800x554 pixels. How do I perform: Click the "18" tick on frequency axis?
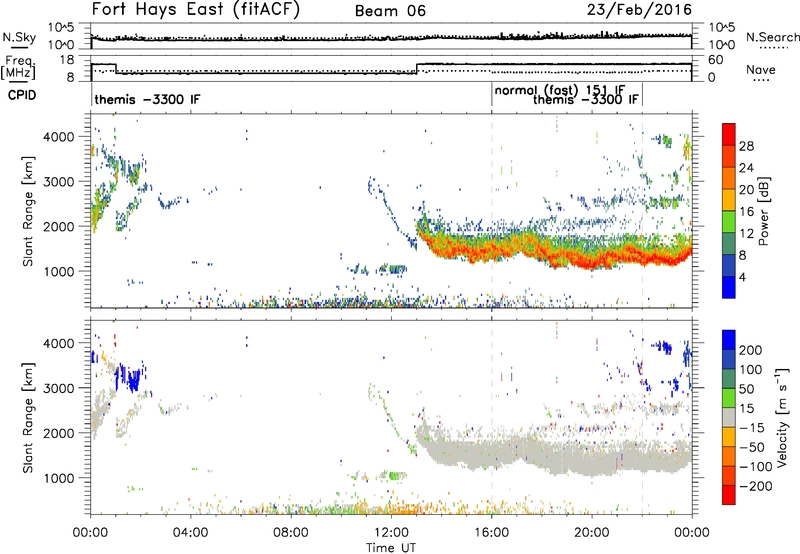[x=68, y=60]
